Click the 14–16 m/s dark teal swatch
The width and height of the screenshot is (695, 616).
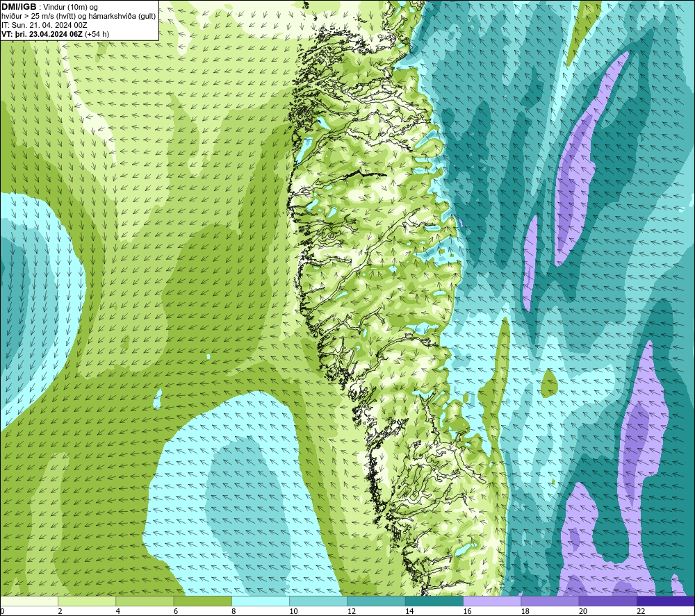point(434,601)
